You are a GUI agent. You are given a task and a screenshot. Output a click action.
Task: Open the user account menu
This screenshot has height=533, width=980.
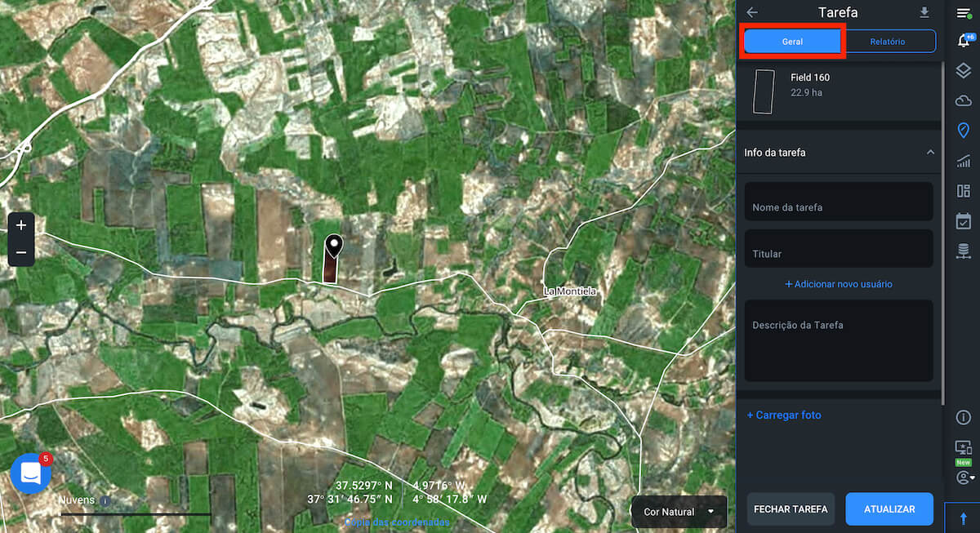point(964,477)
